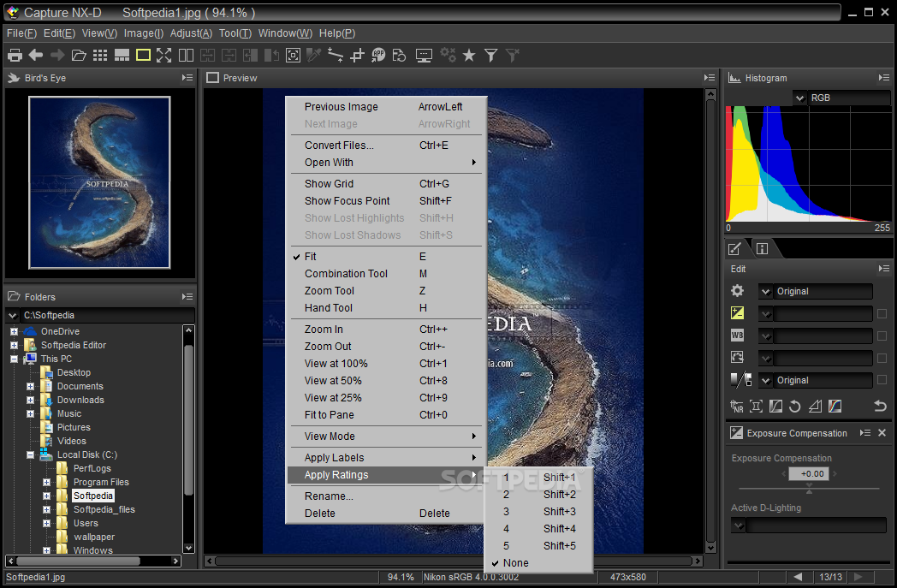Screen dimensions: 897x588
Task: Open the LCH color curve icon
Action: pyautogui.click(x=835, y=406)
